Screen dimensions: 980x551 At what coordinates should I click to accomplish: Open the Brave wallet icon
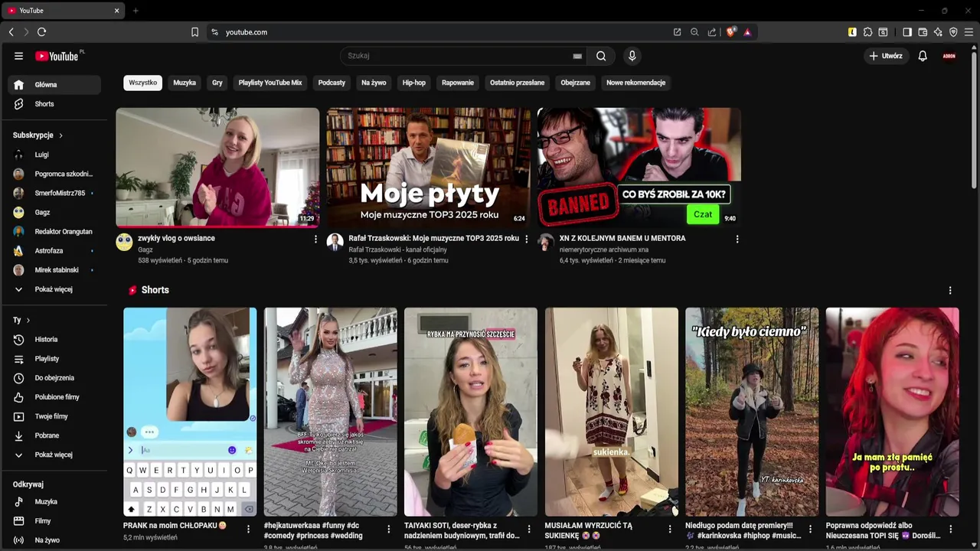point(923,32)
